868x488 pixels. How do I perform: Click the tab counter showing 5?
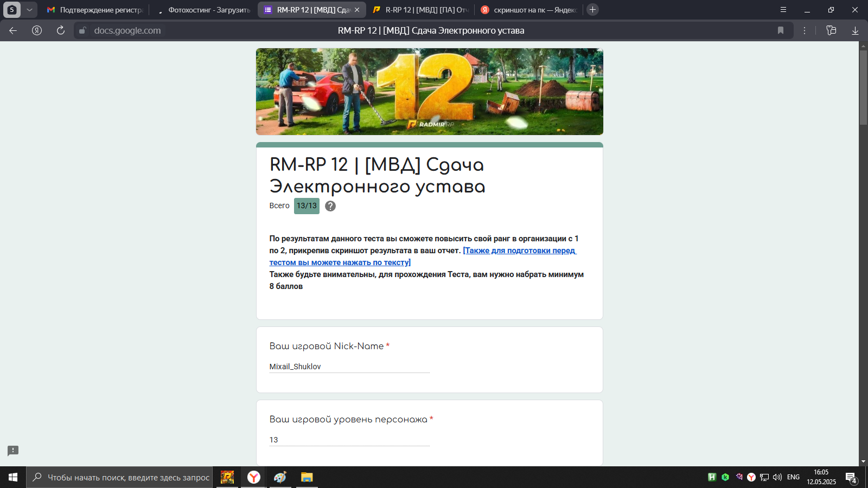click(x=12, y=10)
